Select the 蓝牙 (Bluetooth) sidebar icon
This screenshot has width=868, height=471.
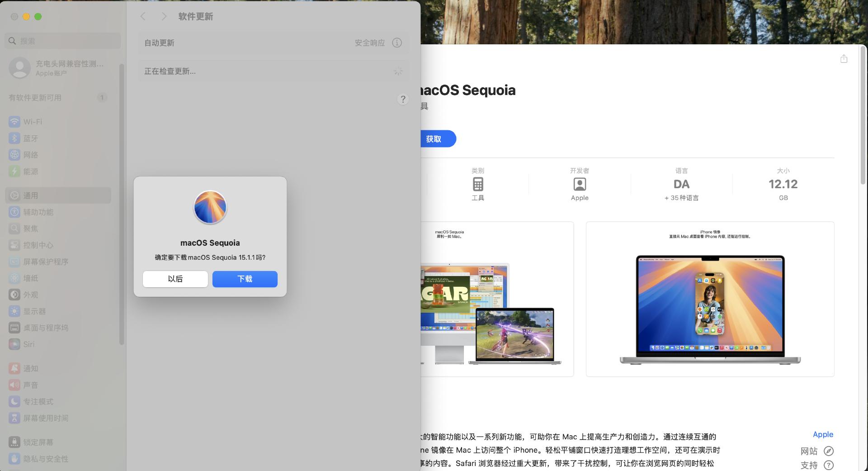pyautogui.click(x=15, y=138)
